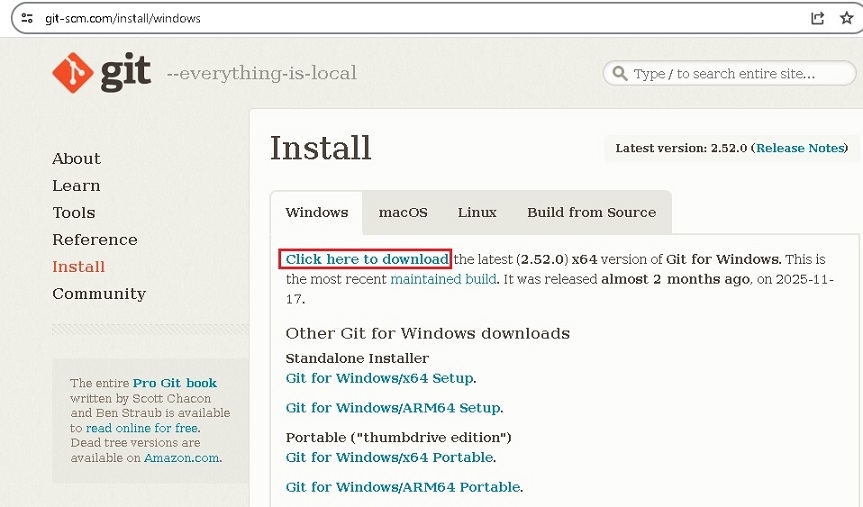The image size is (863, 507).
Task: Open the Tools sidebar link
Action: 74,212
